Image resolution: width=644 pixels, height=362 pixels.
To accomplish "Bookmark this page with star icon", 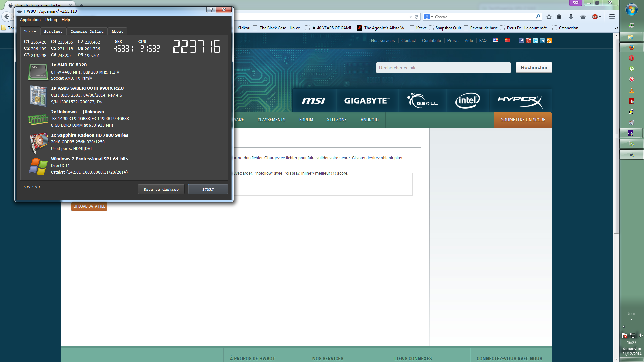I will 549,17.
